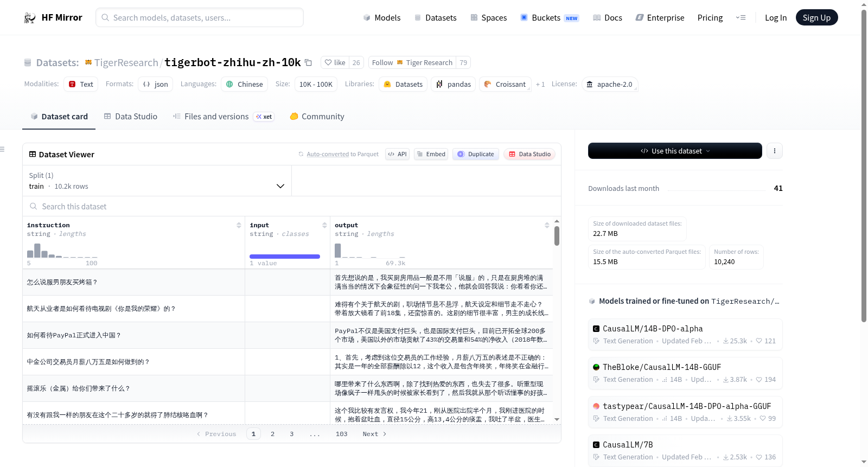The image size is (868, 467).
Task: Open the Buckets navigation item
Action: pyautogui.click(x=550, y=17)
